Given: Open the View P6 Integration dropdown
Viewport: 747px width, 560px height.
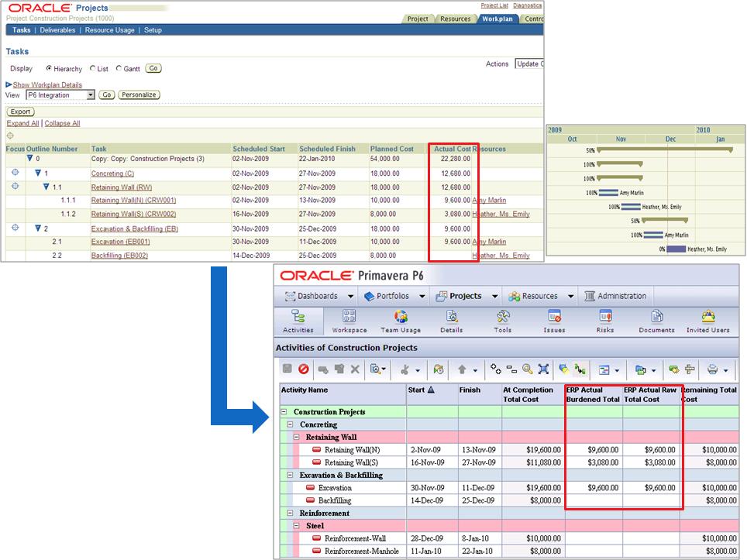Looking at the screenshot, I should coord(60,94).
